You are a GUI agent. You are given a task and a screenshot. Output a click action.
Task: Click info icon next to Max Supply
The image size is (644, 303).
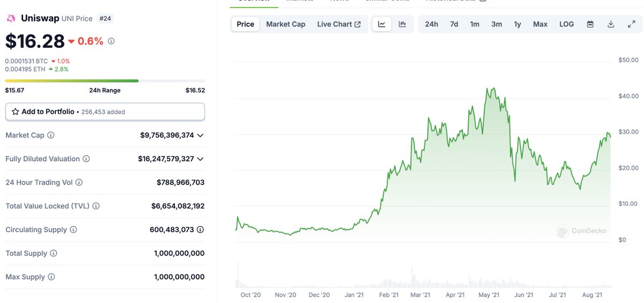point(52,277)
